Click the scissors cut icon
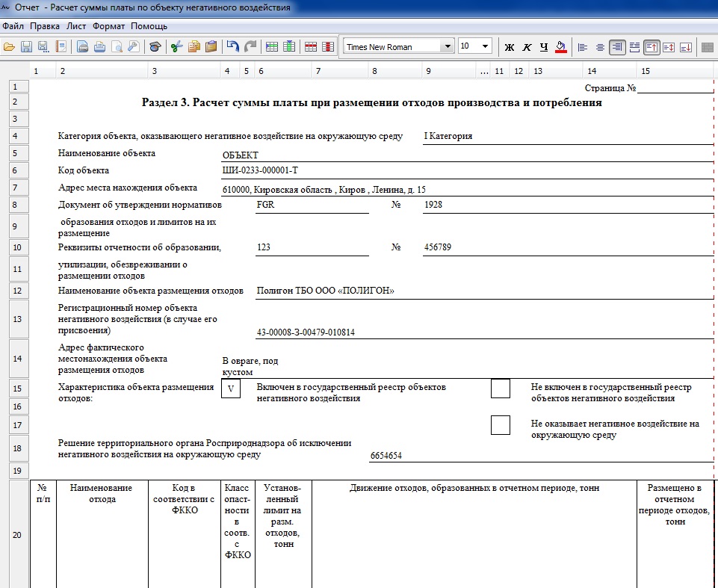The width and height of the screenshot is (718, 588). click(x=176, y=46)
